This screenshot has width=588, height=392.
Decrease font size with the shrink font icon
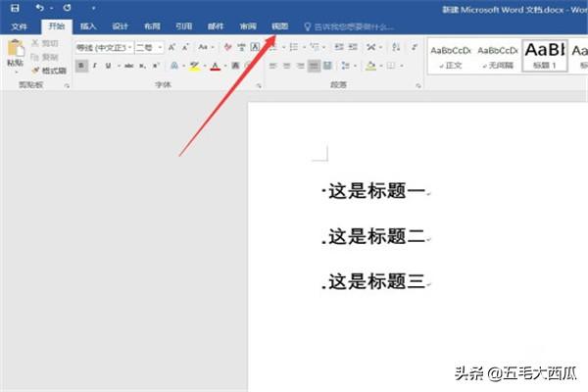[x=185, y=47]
